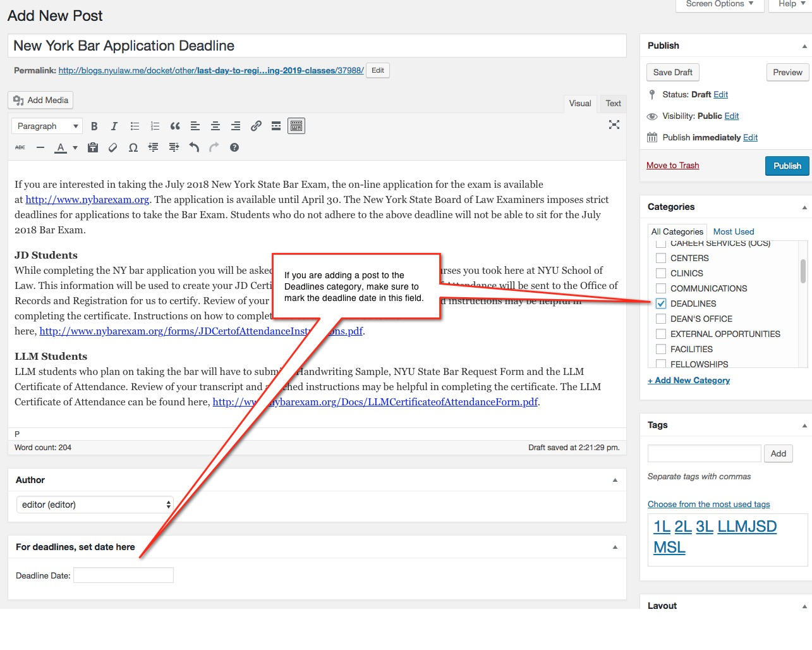The width and height of the screenshot is (812, 650).
Task: Apply blockquote formatting
Action: 175,126
